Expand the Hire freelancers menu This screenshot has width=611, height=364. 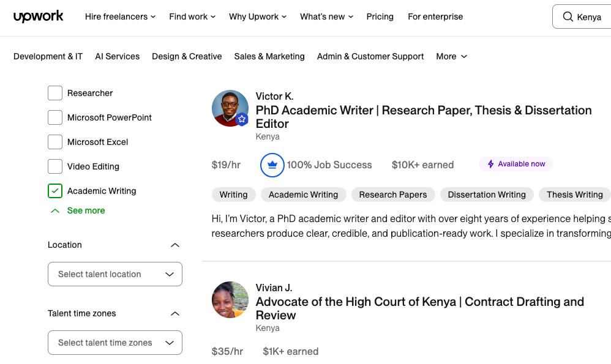120,17
